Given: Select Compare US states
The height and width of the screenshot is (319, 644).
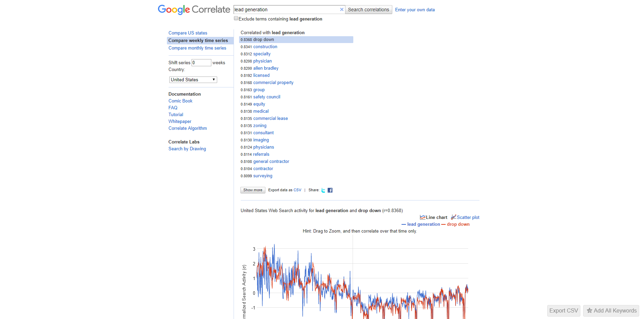Looking at the screenshot, I should pos(188,33).
